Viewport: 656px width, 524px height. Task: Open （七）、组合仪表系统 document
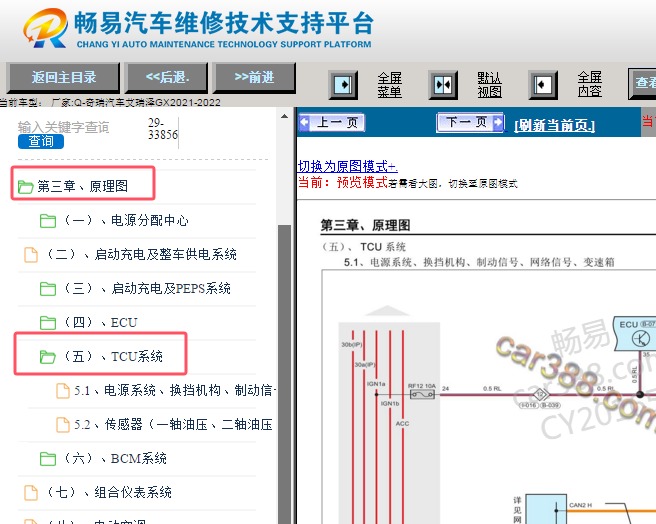point(109,492)
